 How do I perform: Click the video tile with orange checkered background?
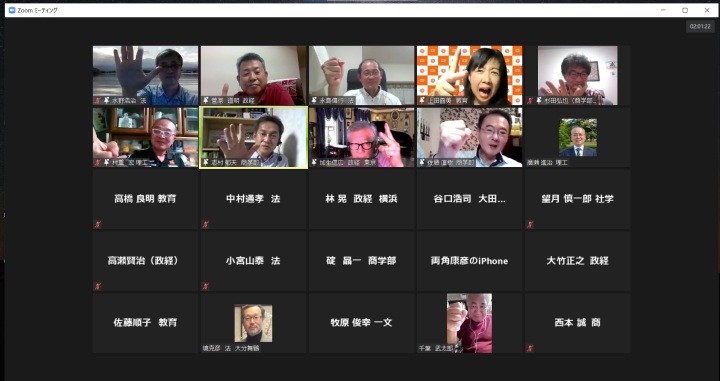coord(469,75)
